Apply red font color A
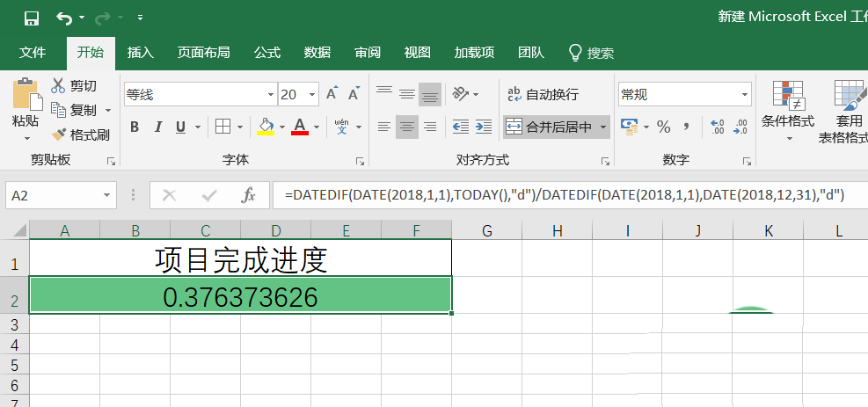Screen dimensions: 868x407 [x=300, y=127]
